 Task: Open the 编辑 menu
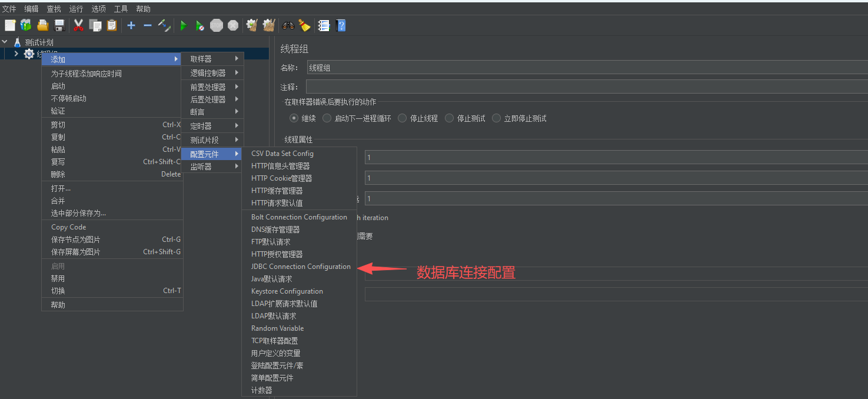pyautogui.click(x=32, y=9)
